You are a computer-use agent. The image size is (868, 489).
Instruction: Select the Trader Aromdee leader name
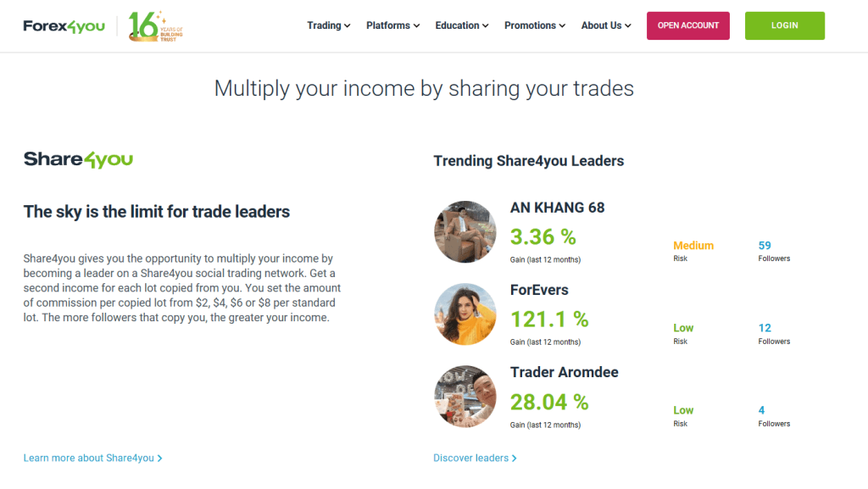564,372
